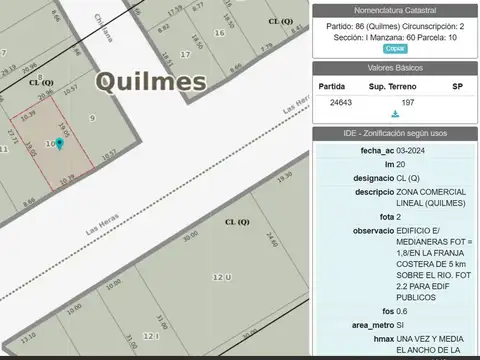Image resolution: width=480 pixels, height=360 pixels.
Task: Click the lower Las Heras street label
Action: pyautogui.click(x=102, y=224)
